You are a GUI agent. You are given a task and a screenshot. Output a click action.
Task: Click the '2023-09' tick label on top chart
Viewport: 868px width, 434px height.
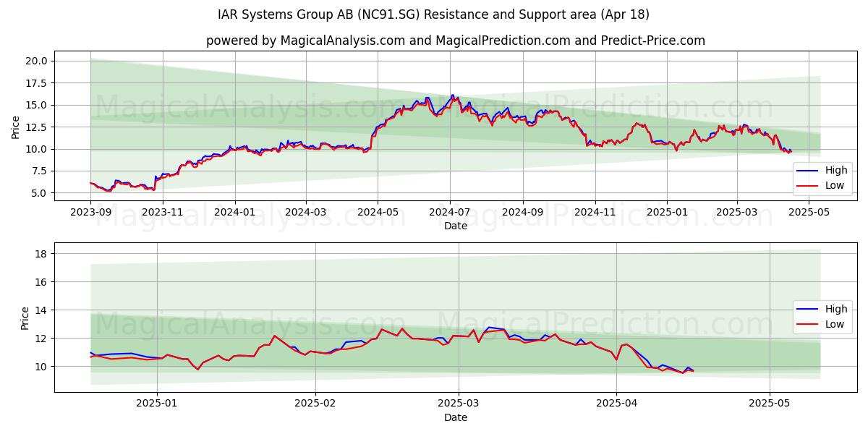(x=90, y=213)
